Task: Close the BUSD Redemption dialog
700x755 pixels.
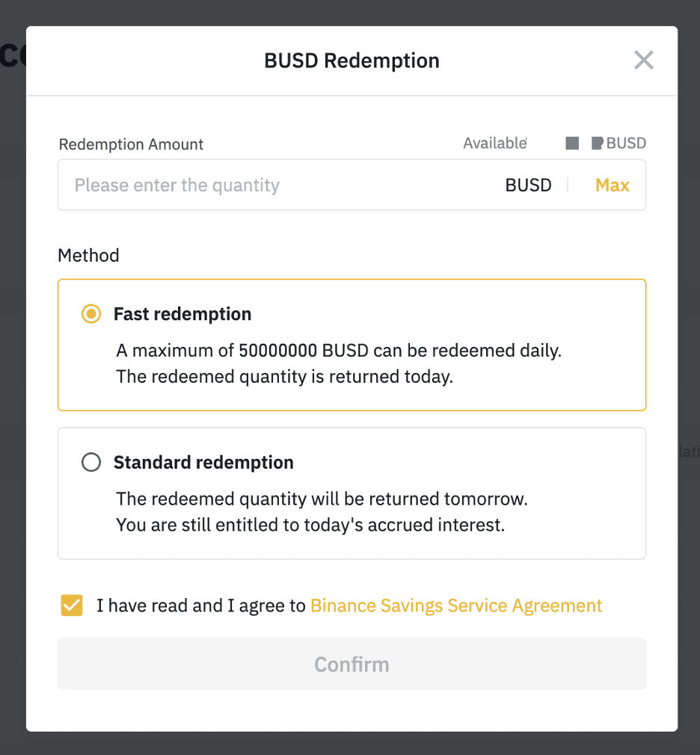Action: tap(644, 61)
